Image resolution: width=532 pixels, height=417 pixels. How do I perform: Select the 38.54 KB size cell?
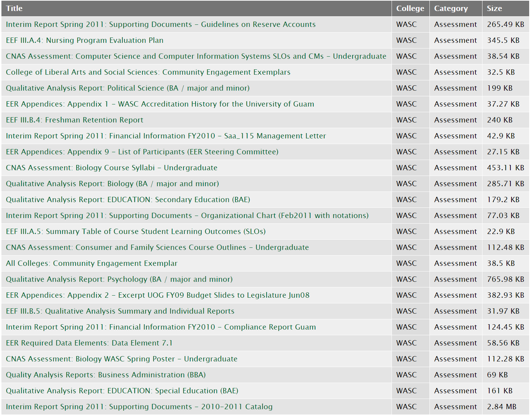coord(506,56)
